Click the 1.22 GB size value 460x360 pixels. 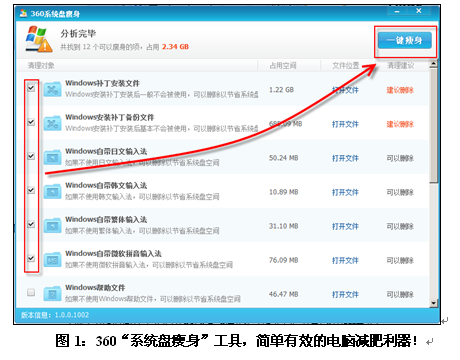click(281, 90)
